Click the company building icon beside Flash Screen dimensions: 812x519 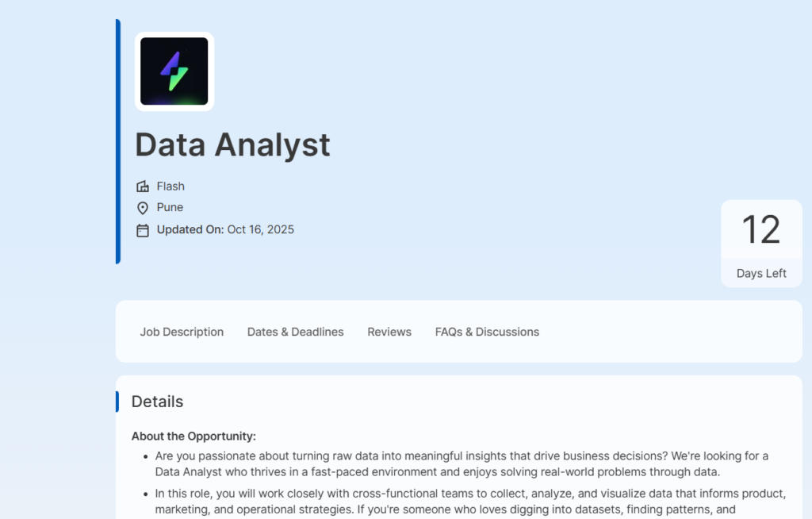[143, 186]
